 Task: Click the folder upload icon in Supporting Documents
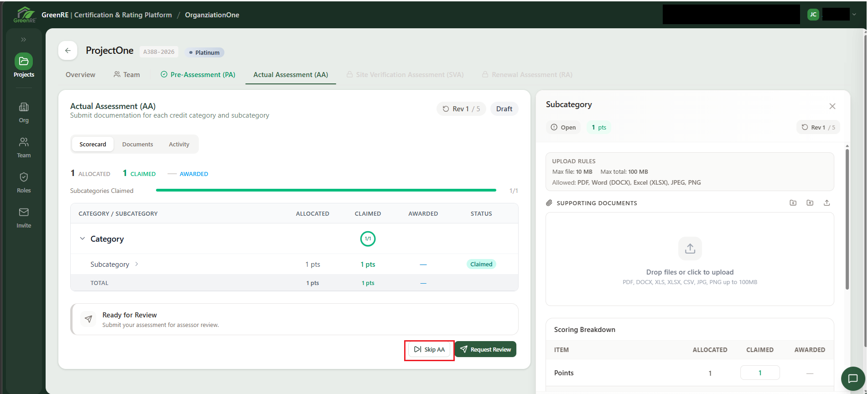pyautogui.click(x=810, y=203)
